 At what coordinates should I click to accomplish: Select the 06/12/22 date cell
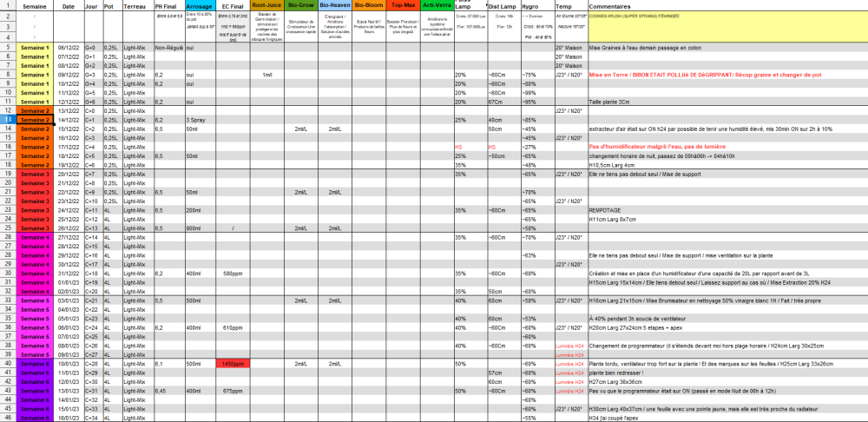tap(69, 48)
